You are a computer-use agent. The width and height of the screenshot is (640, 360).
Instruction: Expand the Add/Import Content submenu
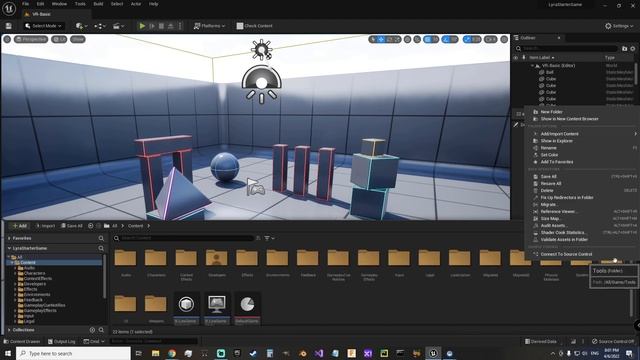(x=584, y=134)
